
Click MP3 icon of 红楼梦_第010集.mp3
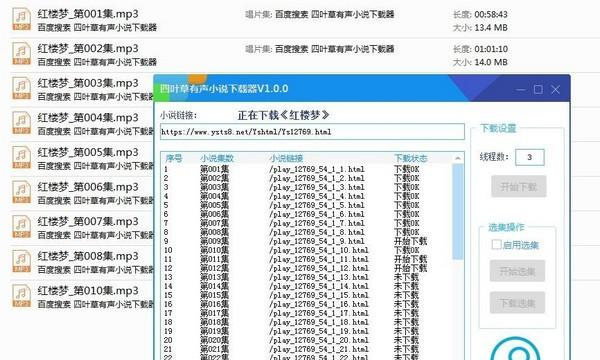click(21, 296)
